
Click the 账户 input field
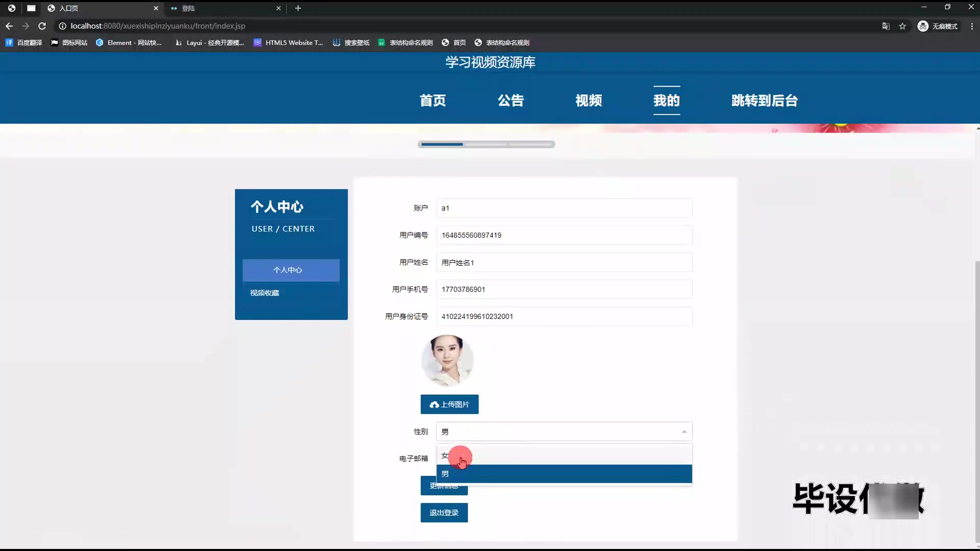[564, 208]
